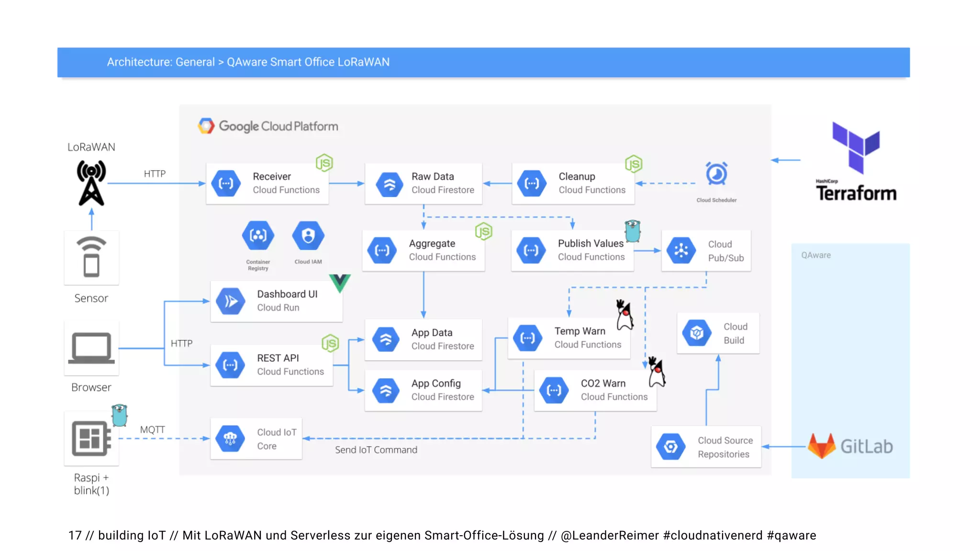Click the Browser laptop icon
980x551 pixels.
[91, 348]
